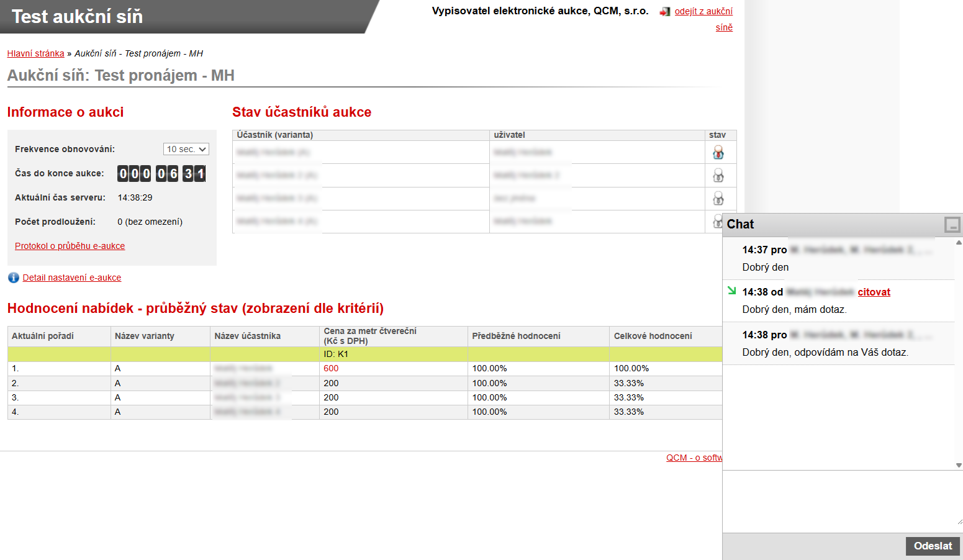Click the exit auction room door icon
This screenshot has width=963, height=560.
665,12
